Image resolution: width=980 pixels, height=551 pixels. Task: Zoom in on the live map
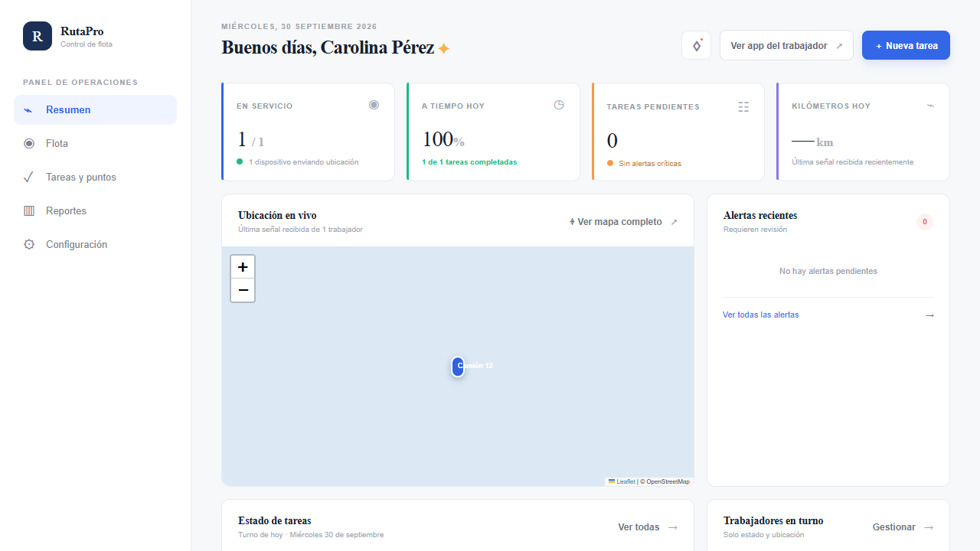[243, 267]
